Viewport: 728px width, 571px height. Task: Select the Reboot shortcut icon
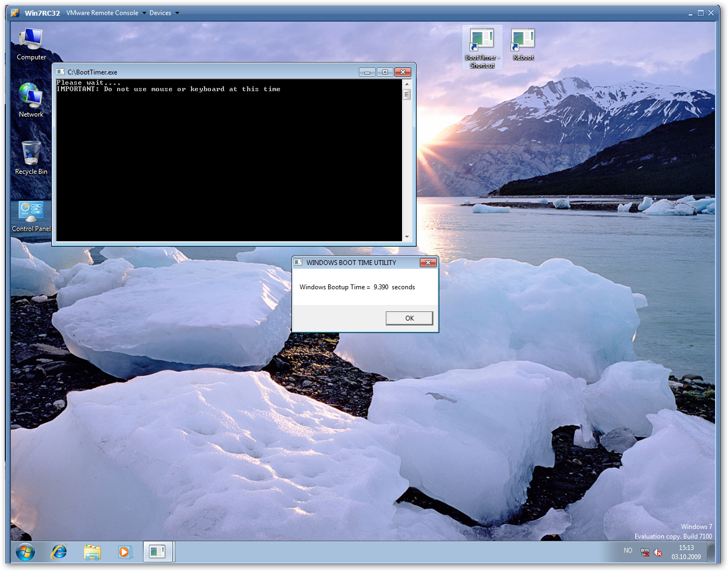click(x=523, y=44)
